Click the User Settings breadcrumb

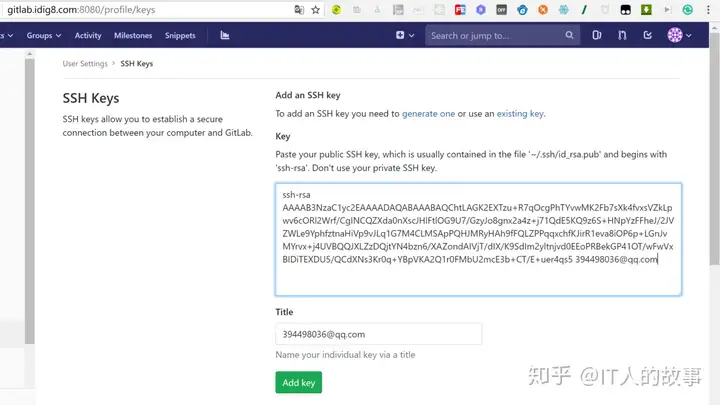point(85,63)
